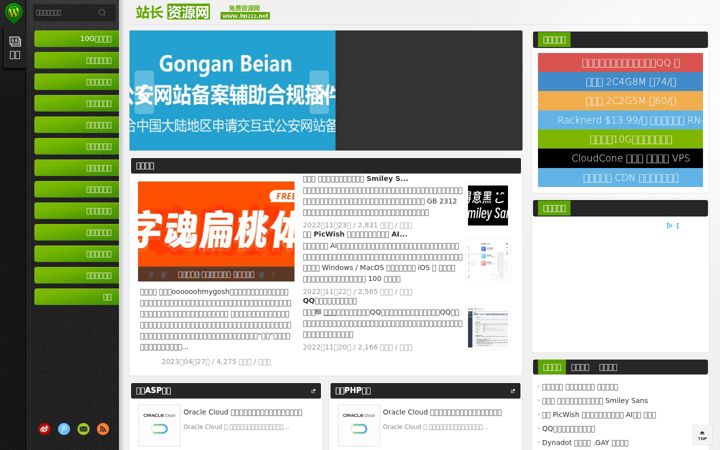This screenshot has height=450, width=720.
Task: Open Oracle Cloud article title in ASP section
Action: [x=242, y=412]
